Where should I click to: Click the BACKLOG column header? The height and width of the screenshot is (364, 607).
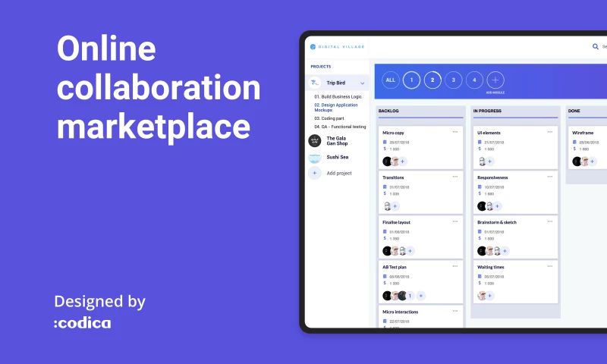388,111
